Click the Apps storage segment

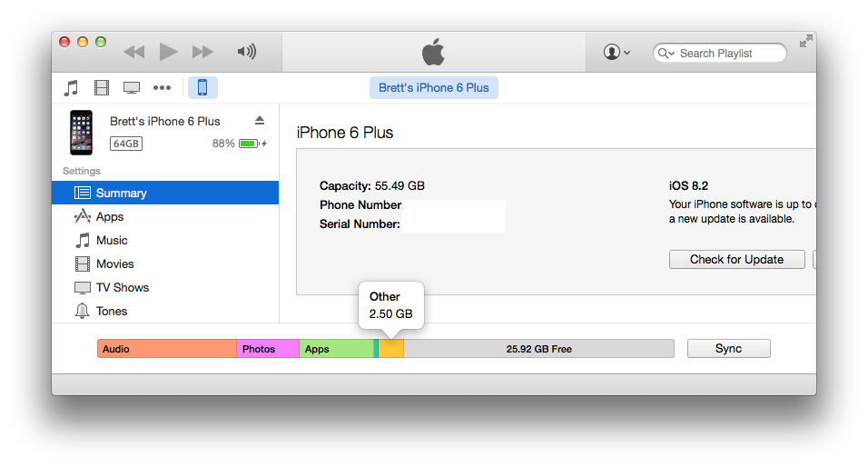click(x=337, y=349)
